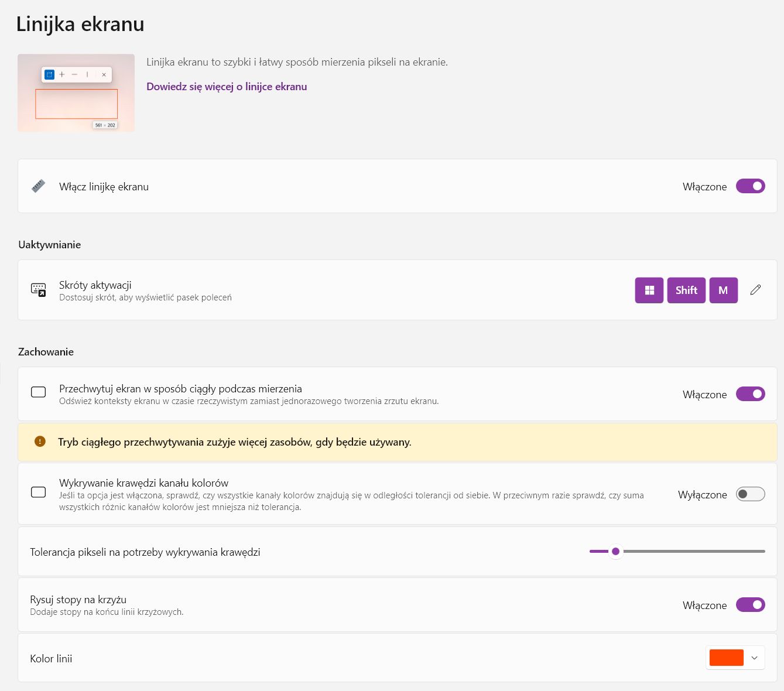
Task: Click the ruler icon beside Włącz linijkę ekranu
Action: pyautogui.click(x=38, y=186)
